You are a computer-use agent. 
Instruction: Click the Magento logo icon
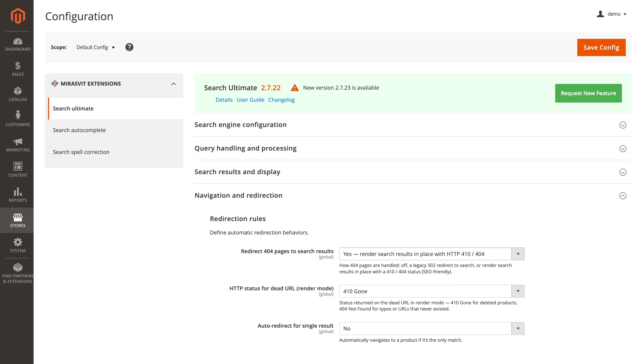point(18,16)
